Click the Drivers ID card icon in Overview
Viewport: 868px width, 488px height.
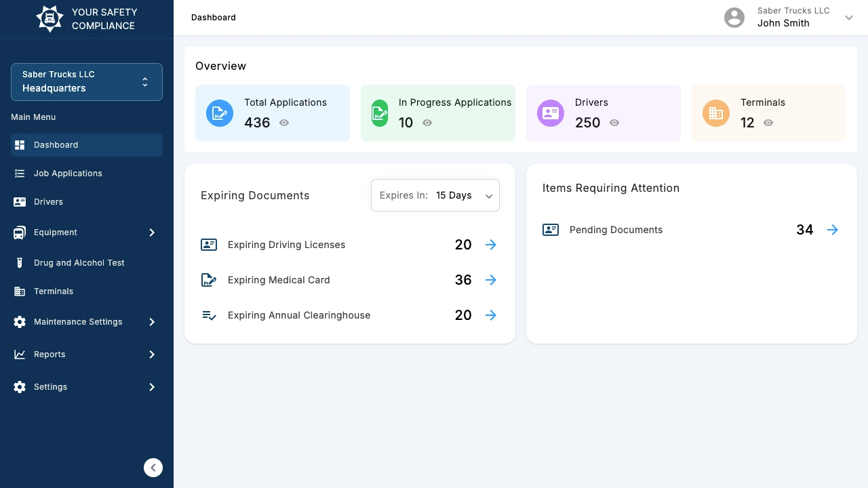[x=551, y=113]
